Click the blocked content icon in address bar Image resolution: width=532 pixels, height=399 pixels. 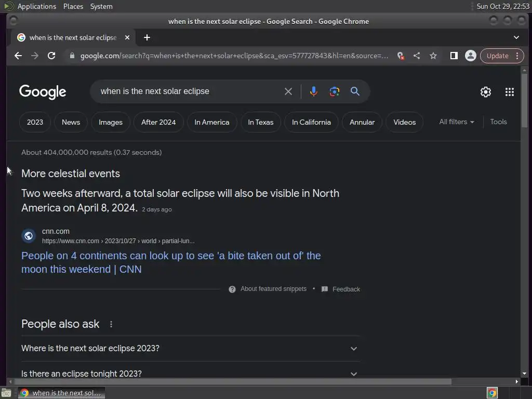pyautogui.click(x=401, y=56)
